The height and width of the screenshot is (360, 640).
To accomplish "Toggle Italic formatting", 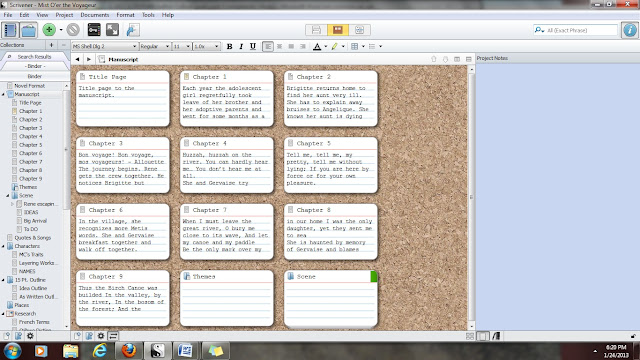I will [x=241, y=47].
